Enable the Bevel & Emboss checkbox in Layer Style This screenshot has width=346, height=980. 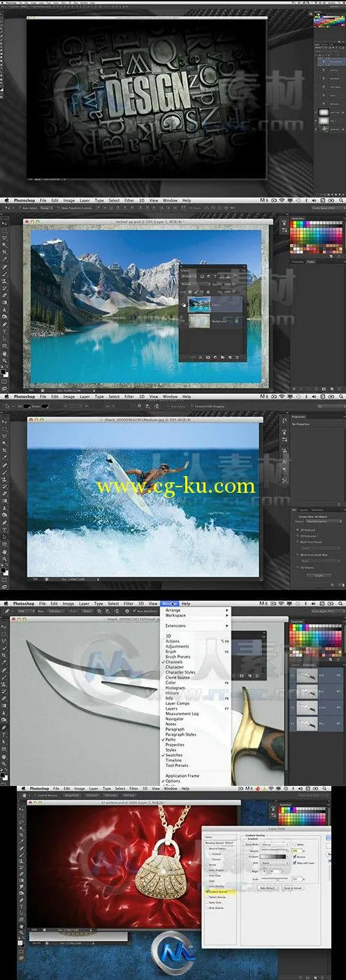tap(208, 848)
